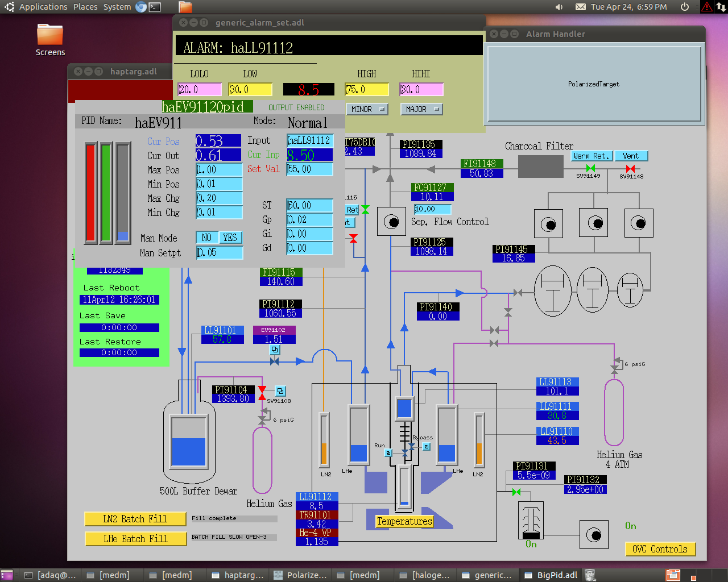The height and width of the screenshot is (582, 728).
Task: Open the trash applet in bottom panel
Action: pos(590,575)
